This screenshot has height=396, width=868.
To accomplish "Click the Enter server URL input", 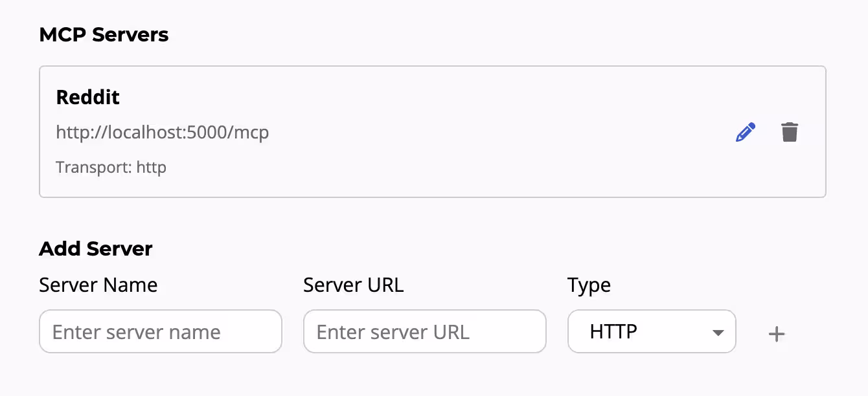I will [424, 331].
